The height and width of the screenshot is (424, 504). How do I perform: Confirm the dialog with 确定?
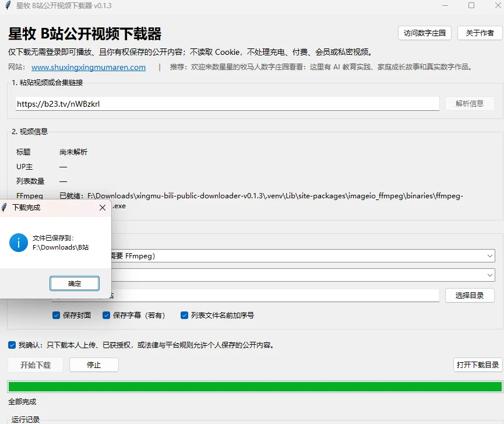click(x=75, y=283)
